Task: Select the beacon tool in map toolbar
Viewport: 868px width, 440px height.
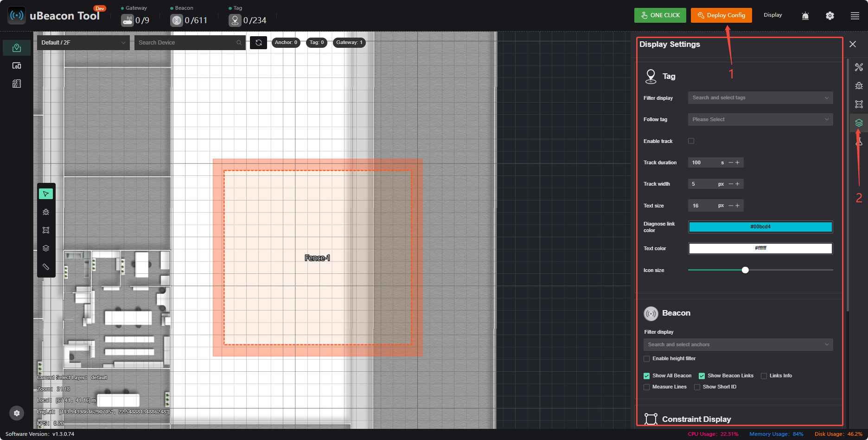Action: coord(46,212)
